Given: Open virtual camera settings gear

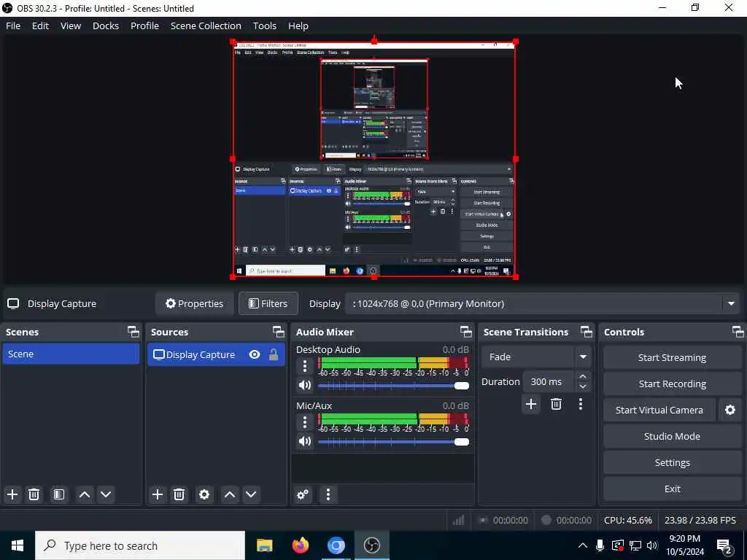Looking at the screenshot, I should point(729,410).
